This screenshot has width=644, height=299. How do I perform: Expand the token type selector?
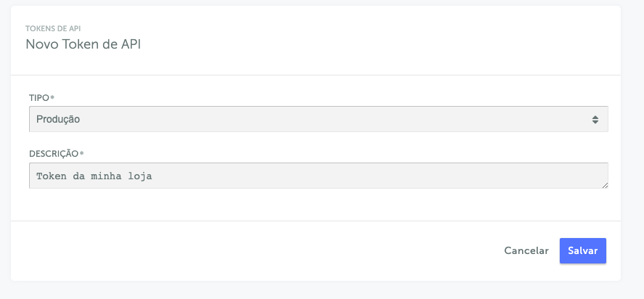point(318,119)
